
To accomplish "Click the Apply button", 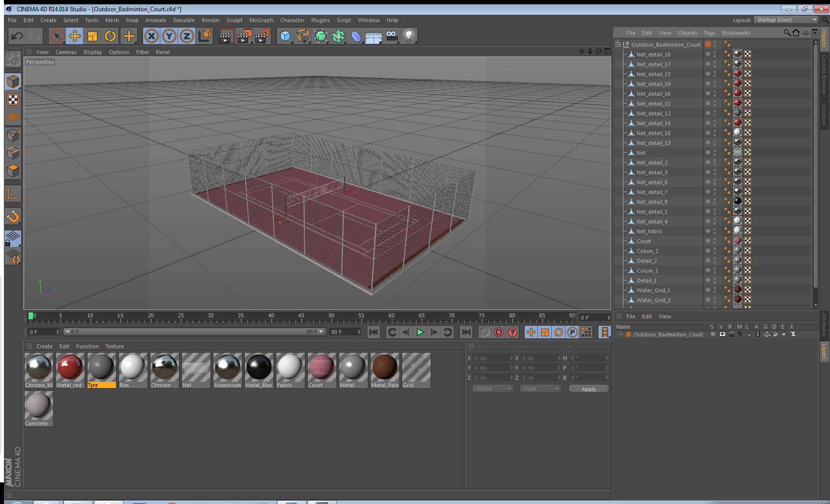I will (x=589, y=389).
